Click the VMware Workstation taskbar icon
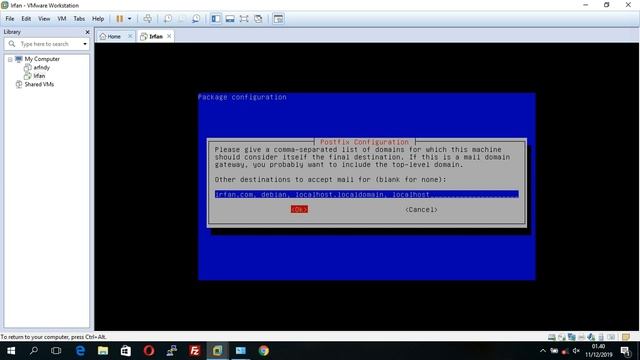Viewport: 640px width, 360px height. [x=218, y=351]
